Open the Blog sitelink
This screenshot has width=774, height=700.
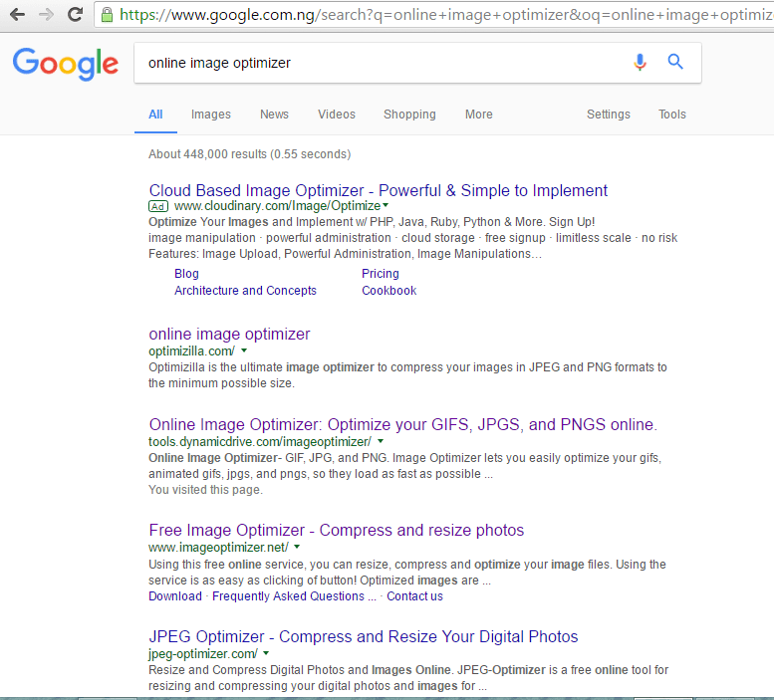point(186,274)
